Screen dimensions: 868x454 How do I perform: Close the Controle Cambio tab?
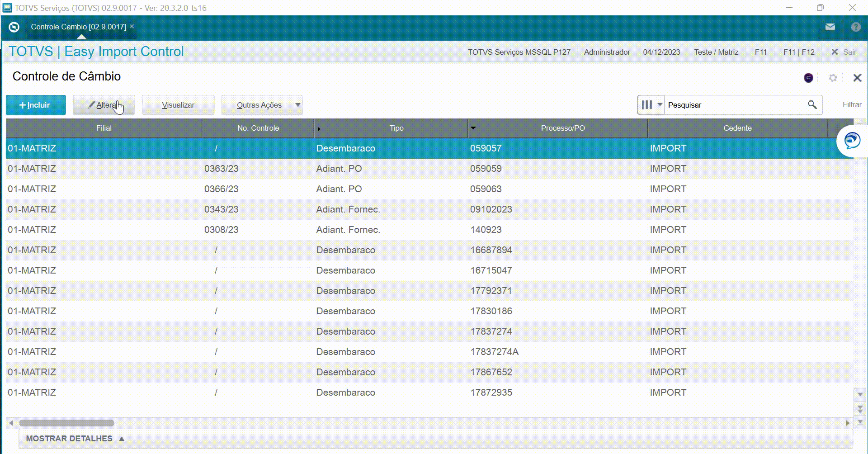point(132,26)
